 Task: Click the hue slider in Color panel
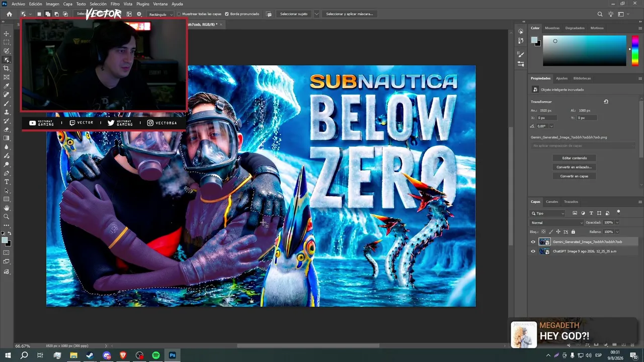point(635,50)
